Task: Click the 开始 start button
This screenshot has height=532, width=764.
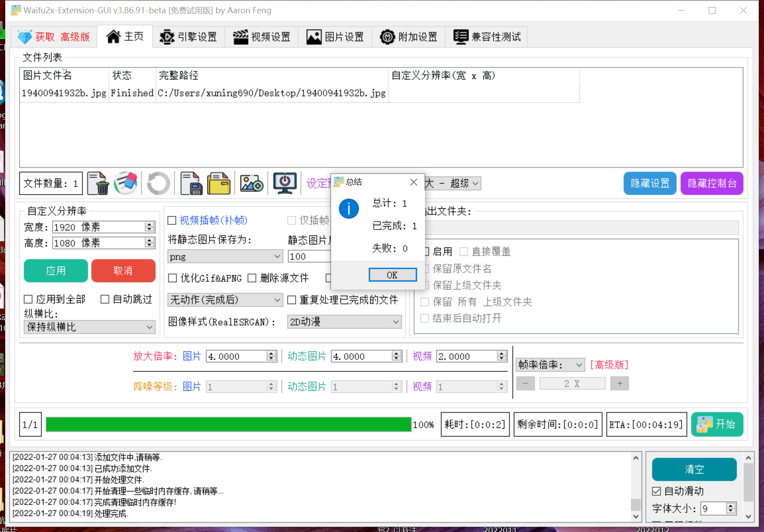Action: pyautogui.click(x=717, y=424)
